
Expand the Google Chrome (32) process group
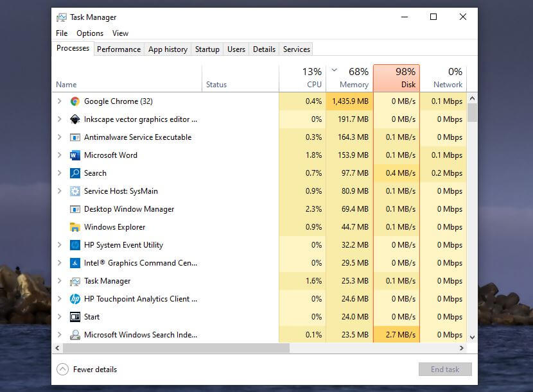coord(60,101)
